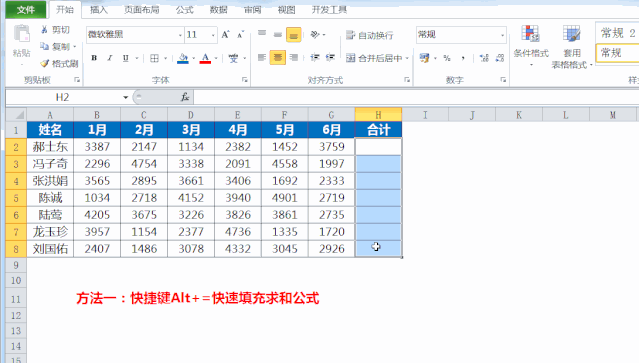Click the increase indent icon
Screen dimensions: 639x363
[330, 58]
